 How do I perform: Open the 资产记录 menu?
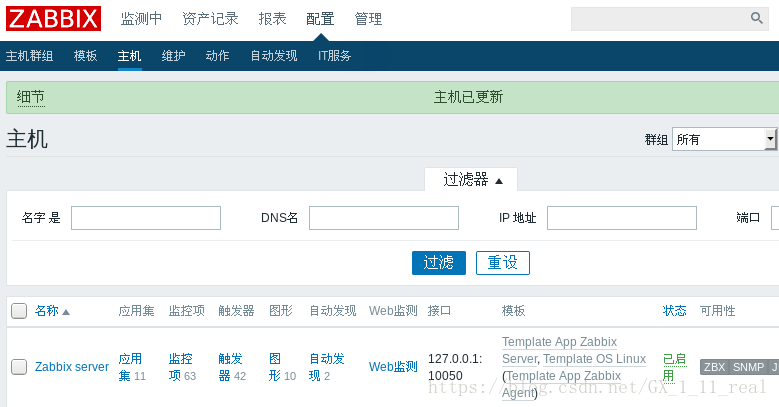(x=210, y=19)
